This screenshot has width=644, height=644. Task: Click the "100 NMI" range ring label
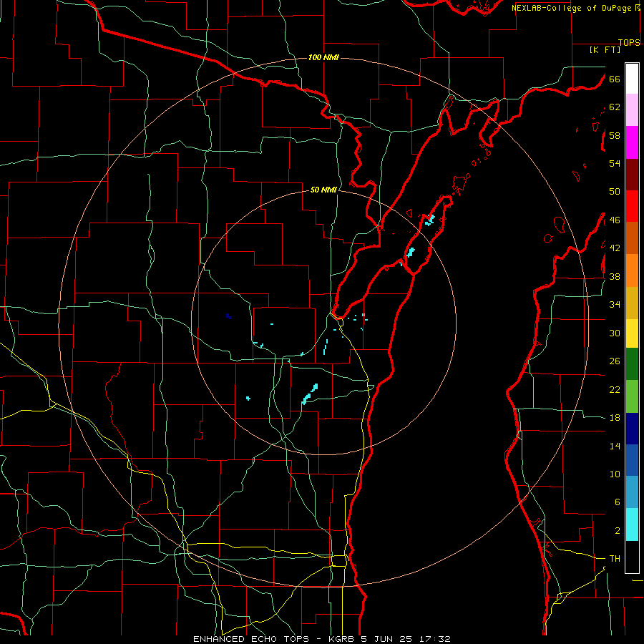coord(323,57)
